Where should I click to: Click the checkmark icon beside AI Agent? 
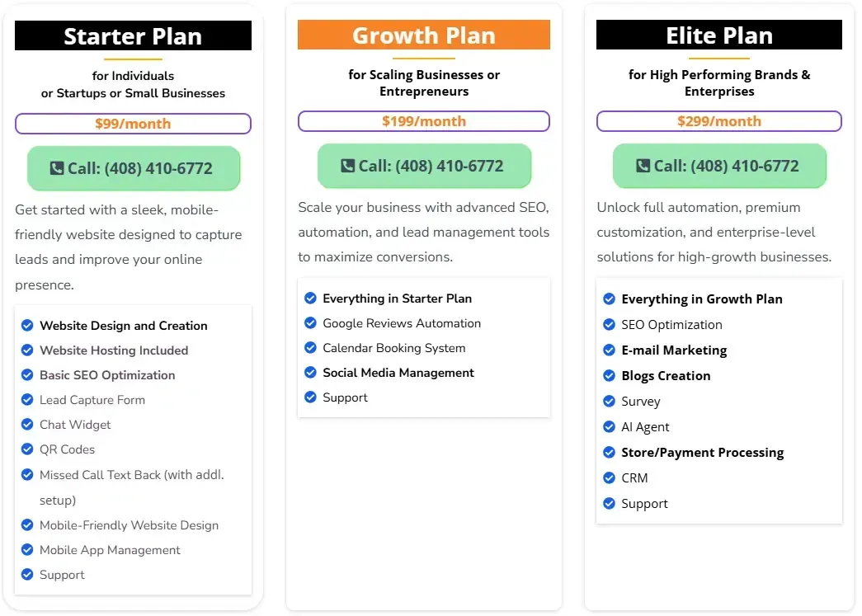tap(609, 426)
